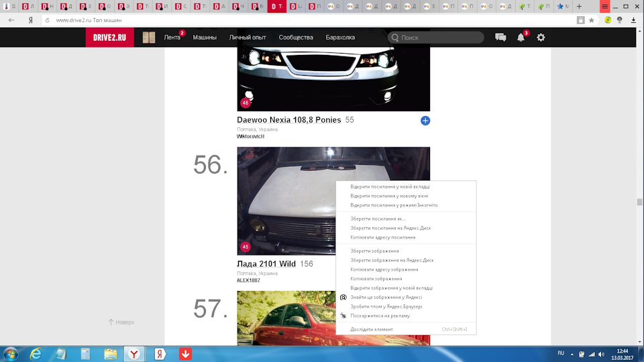Image resolution: width=644 pixels, height=362 pixels.
Task: Open Барахолка section
Action: pos(340,38)
